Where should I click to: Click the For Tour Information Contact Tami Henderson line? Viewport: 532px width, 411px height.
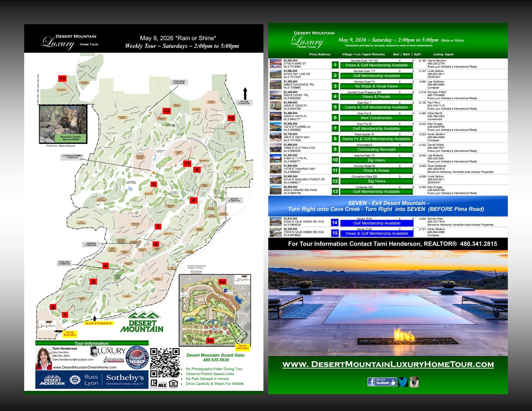[x=392, y=244]
